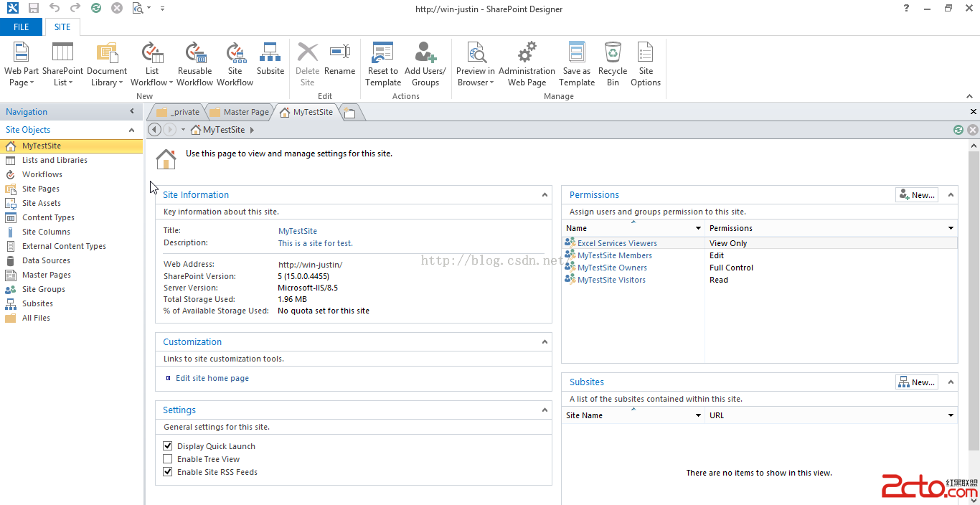
Task: Toggle Enable Site RSS Feeds checkbox
Action: (x=168, y=472)
